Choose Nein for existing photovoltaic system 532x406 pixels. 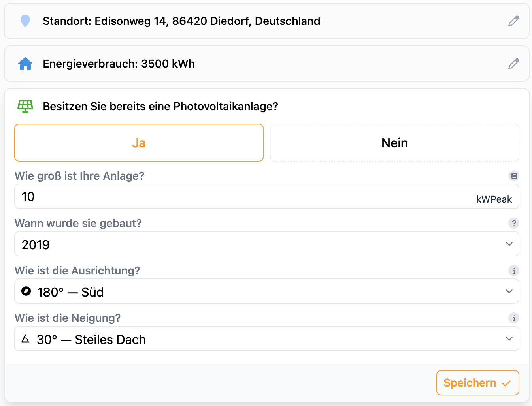[394, 143]
